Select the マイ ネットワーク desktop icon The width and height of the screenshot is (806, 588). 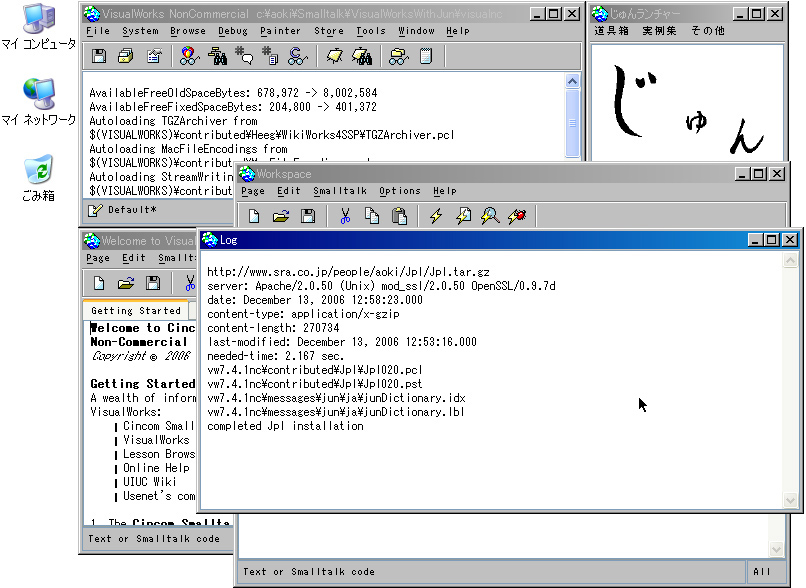tap(39, 102)
